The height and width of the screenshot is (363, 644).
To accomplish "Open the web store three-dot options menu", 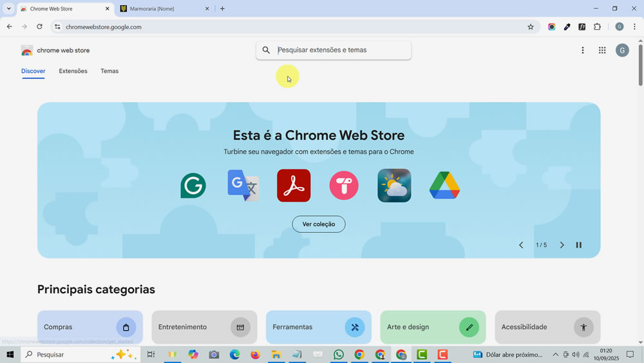I will tap(582, 50).
